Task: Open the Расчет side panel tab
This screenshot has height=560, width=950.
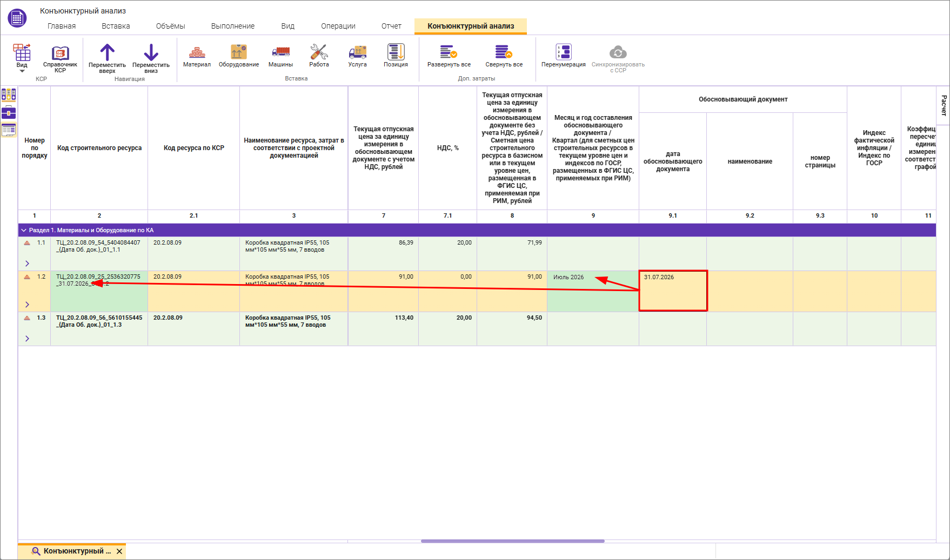Action: tap(944, 105)
